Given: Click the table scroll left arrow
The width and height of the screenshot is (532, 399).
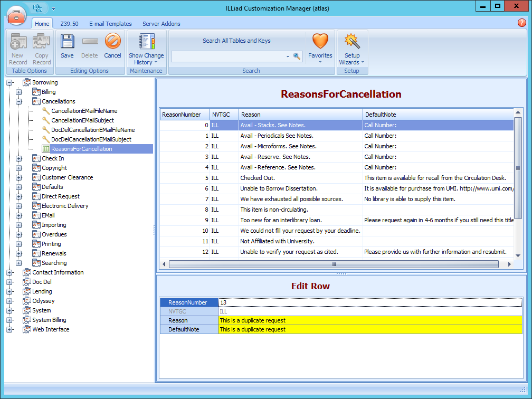Looking at the screenshot, I should 164,264.
